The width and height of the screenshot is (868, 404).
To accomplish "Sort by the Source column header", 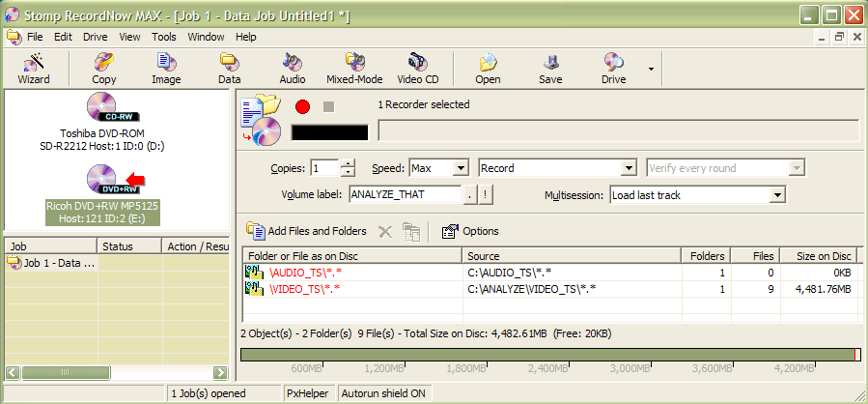I will coord(572,256).
